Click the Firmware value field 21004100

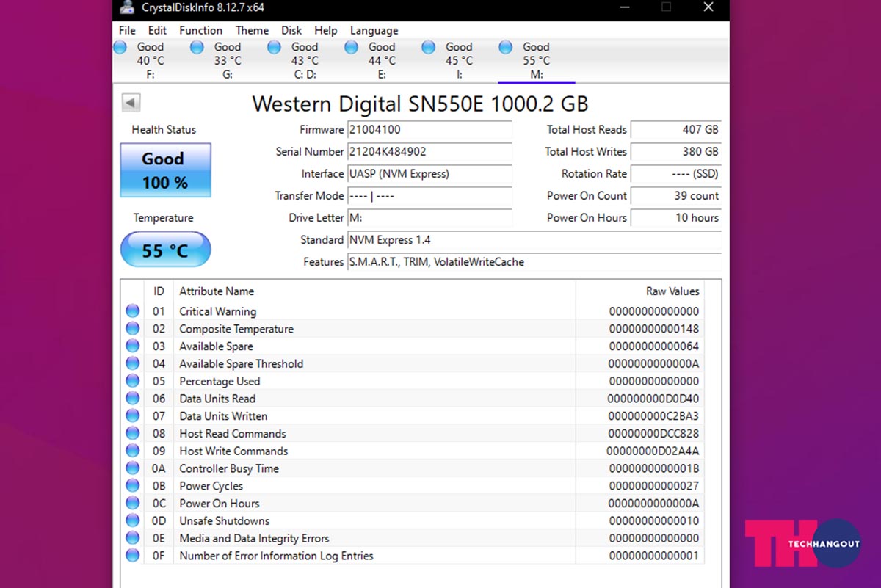429,130
